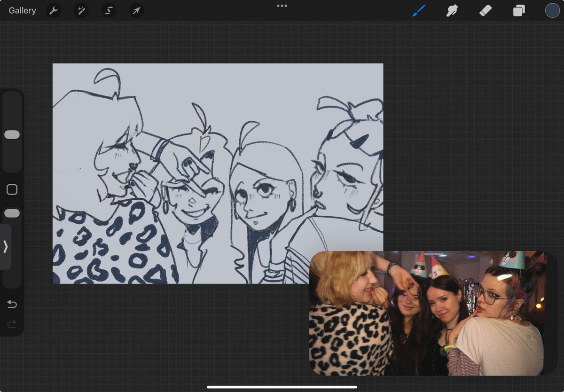Open the active color picker circle

point(552,10)
